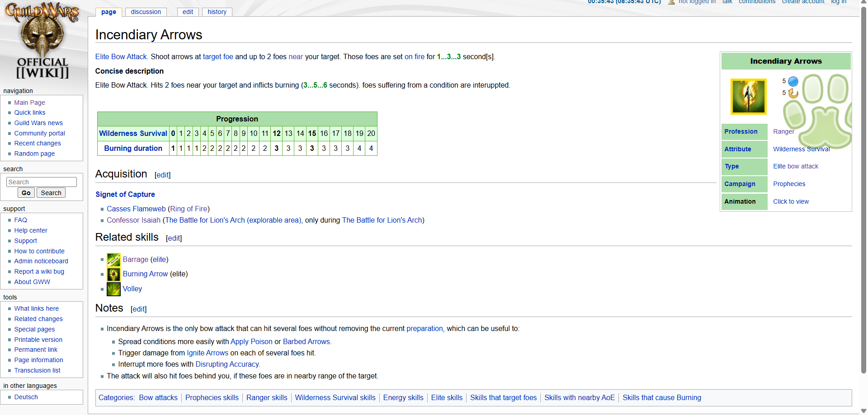Open Elite bow attack type link
This screenshot has height=415, width=868.
(796, 166)
